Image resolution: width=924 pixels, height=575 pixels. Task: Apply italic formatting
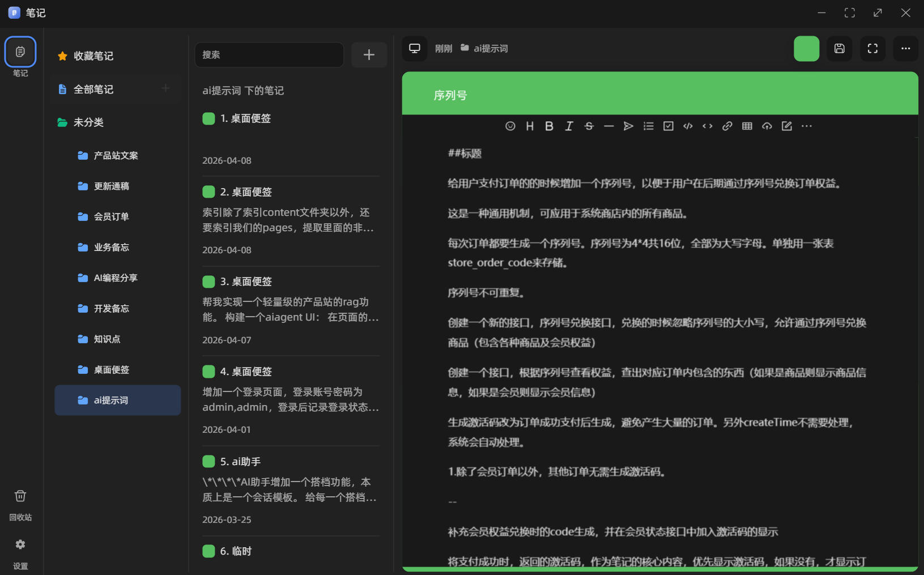[569, 126]
